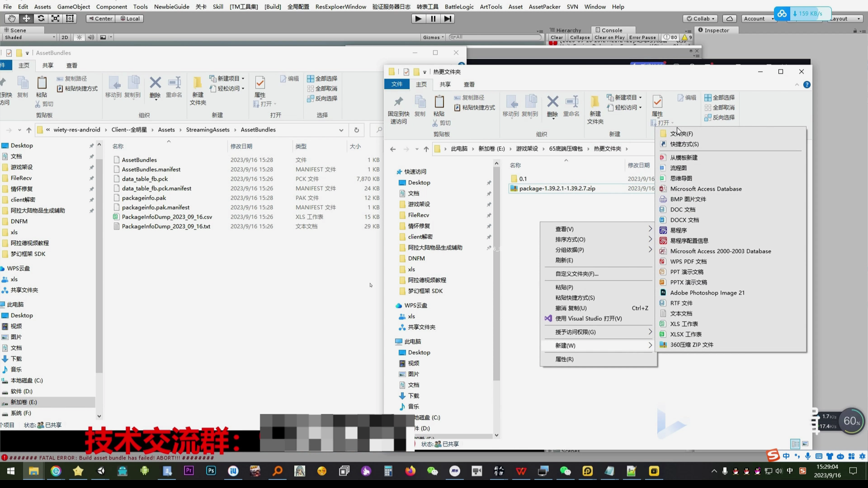Select 刷新(E) in context menu
The height and width of the screenshot is (488, 868).
tap(564, 260)
